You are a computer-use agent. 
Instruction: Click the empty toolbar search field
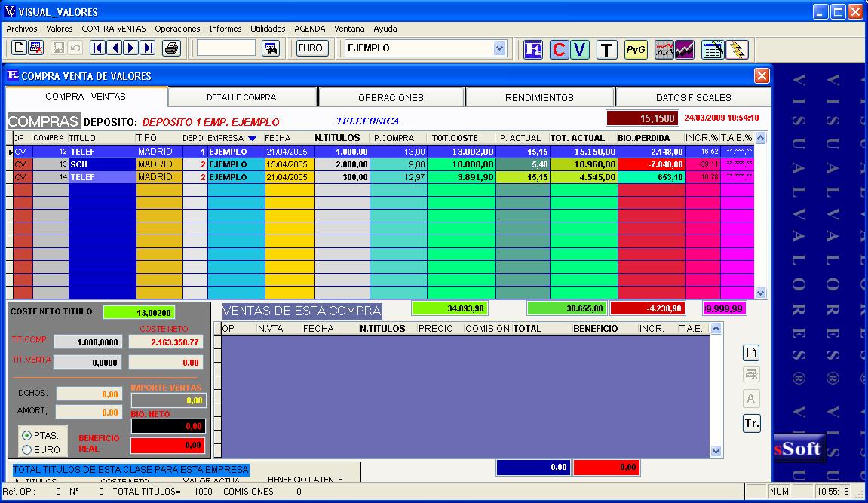(x=225, y=48)
